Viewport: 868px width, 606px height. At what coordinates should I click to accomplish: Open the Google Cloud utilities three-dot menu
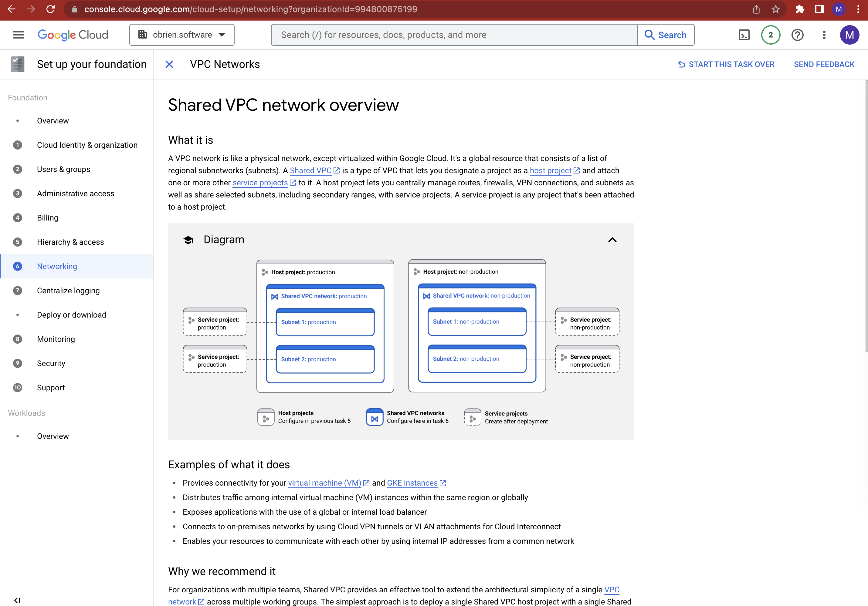824,35
